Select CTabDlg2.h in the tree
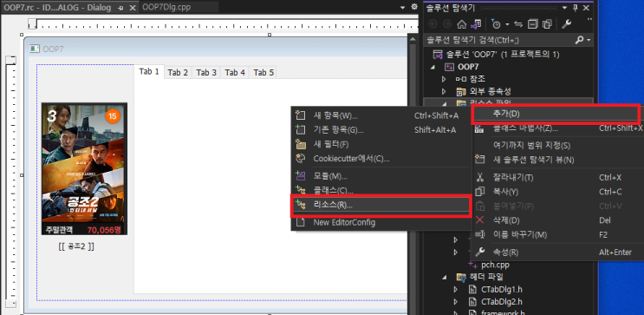 tap(502, 301)
